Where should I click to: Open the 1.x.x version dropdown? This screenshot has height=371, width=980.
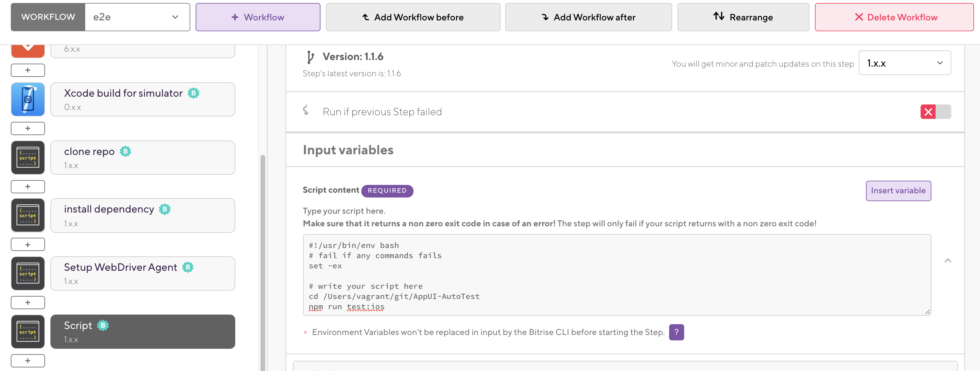(x=904, y=63)
